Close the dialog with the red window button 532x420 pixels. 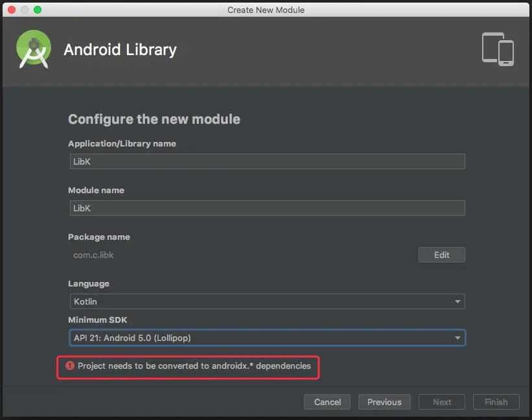point(12,10)
